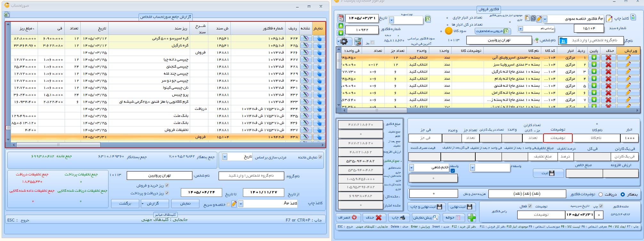The image size is (644, 241).
Task: Open the persons group folder icon
Action: coord(563,41)
